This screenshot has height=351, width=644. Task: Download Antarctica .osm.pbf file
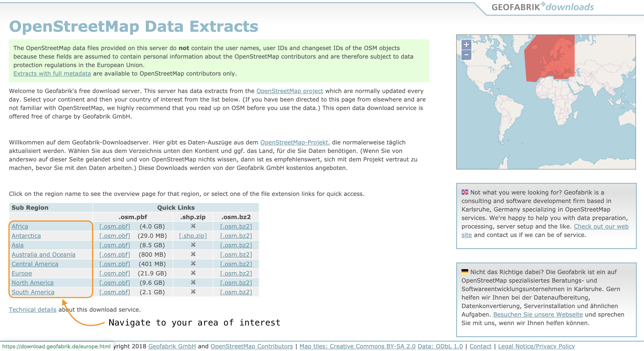pyautogui.click(x=114, y=236)
